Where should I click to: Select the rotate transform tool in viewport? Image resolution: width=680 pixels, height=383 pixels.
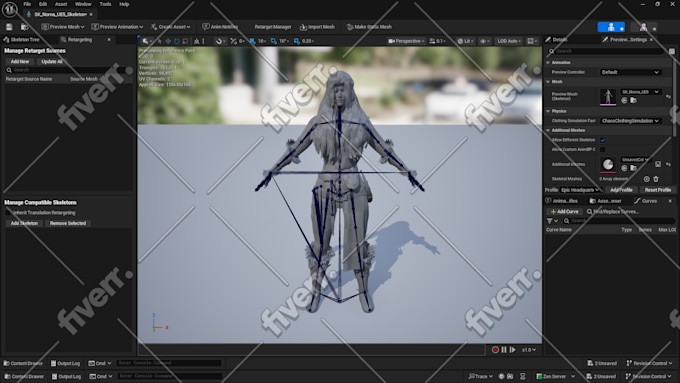coord(177,41)
